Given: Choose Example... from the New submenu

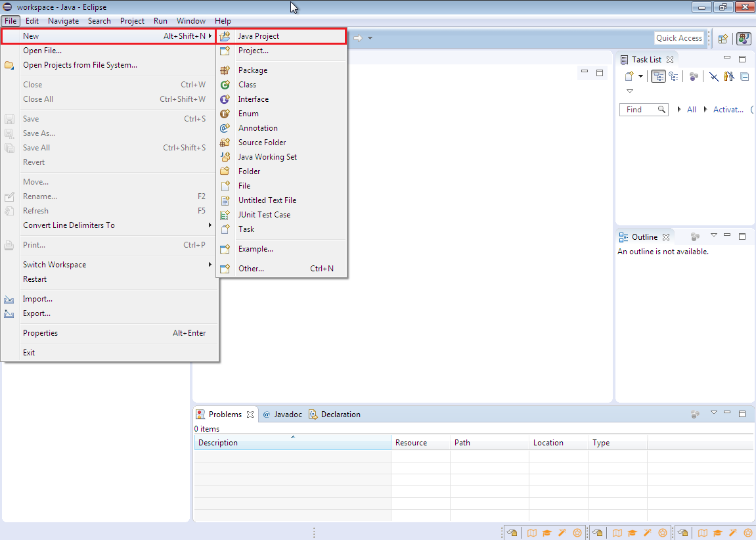Looking at the screenshot, I should [282, 249].
